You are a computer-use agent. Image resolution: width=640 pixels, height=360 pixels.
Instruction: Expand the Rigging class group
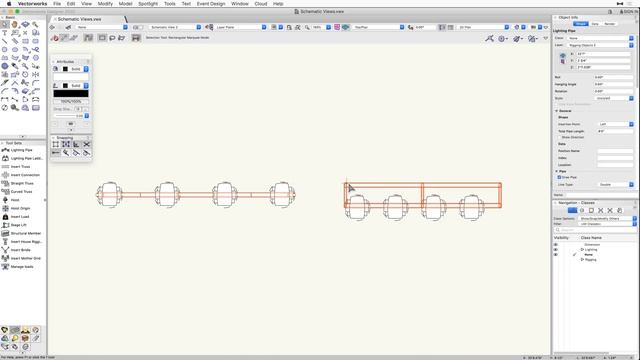point(582,260)
